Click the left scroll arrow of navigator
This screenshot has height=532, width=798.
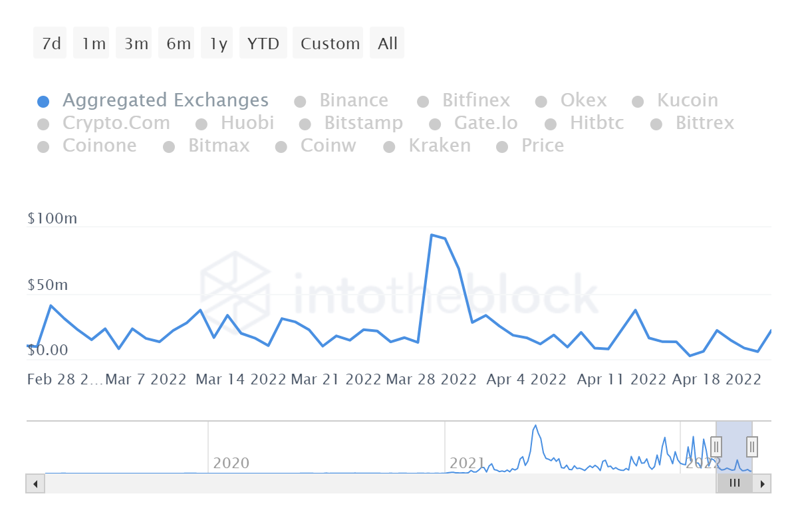pyautogui.click(x=35, y=483)
